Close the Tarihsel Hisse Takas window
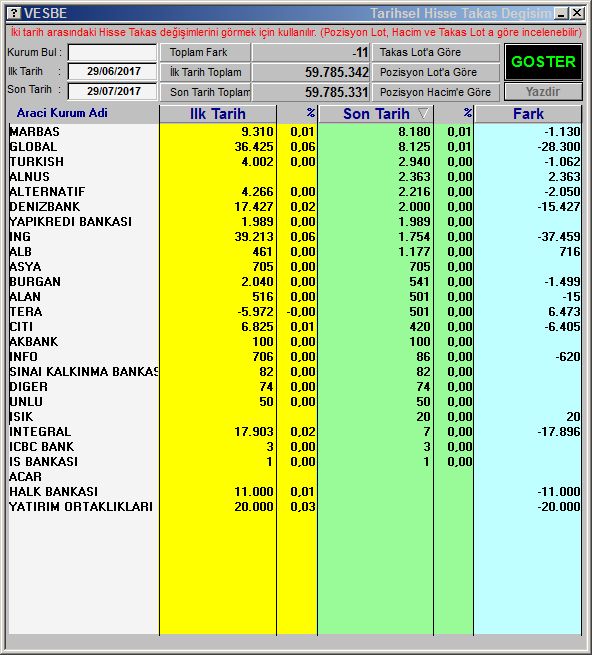 pos(577,13)
